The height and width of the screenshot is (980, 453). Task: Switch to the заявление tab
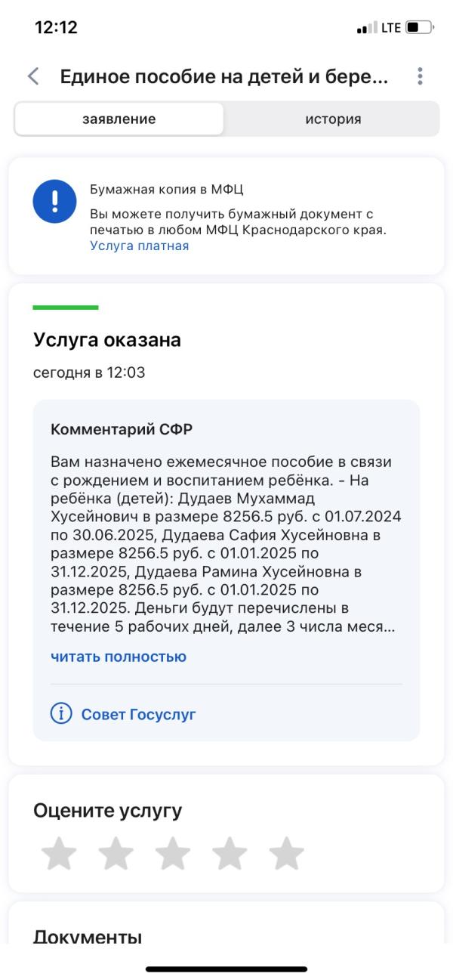[119, 119]
